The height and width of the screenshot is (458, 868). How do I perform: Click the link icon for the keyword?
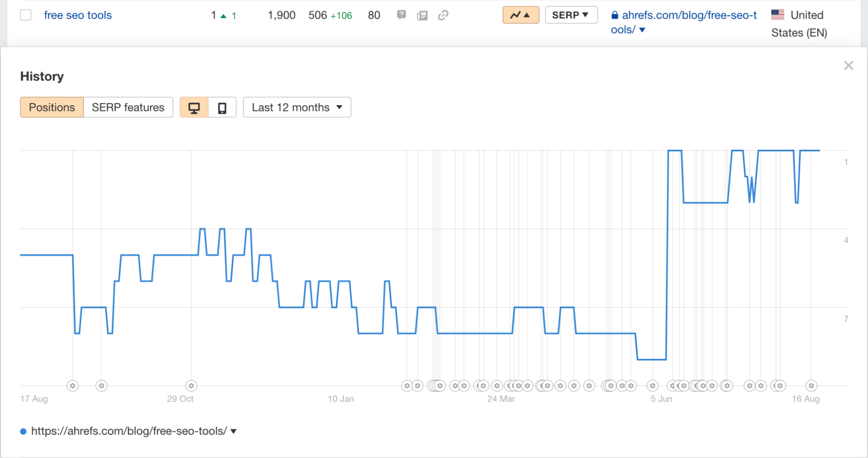pyautogui.click(x=443, y=15)
